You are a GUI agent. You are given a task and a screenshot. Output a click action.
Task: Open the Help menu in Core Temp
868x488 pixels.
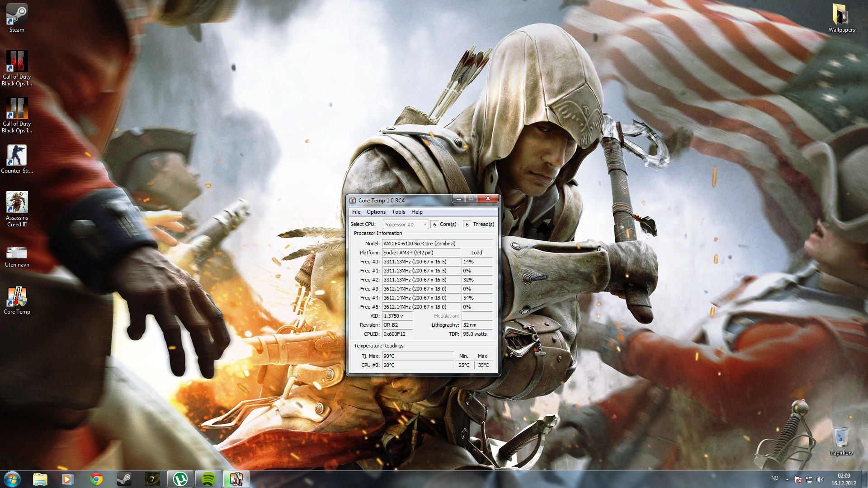pyautogui.click(x=417, y=212)
